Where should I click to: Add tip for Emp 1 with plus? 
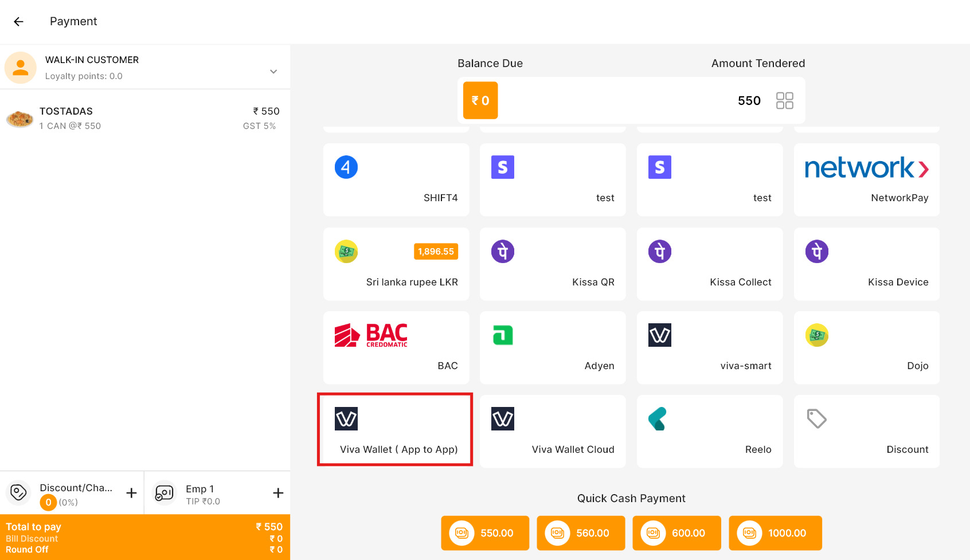pos(278,493)
